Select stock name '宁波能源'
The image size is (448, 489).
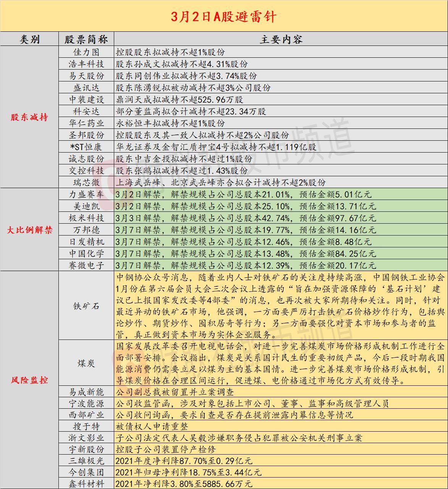click(x=86, y=403)
